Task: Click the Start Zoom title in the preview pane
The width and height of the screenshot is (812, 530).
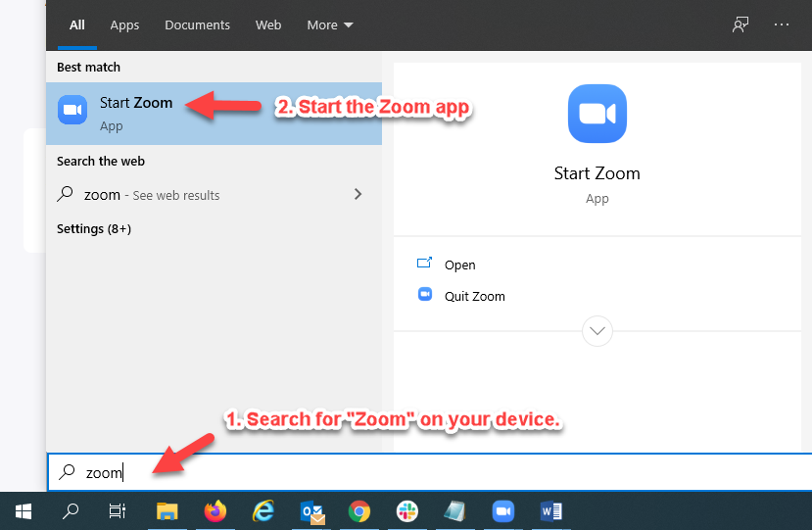Action: pos(597,173)
